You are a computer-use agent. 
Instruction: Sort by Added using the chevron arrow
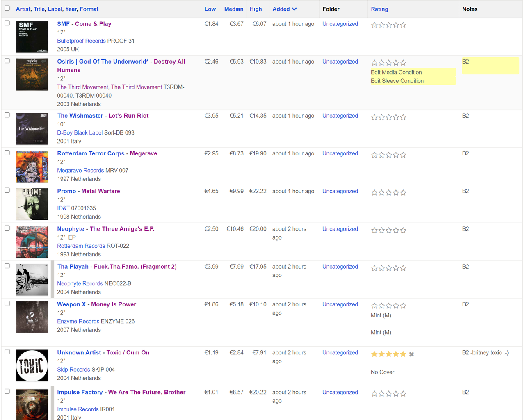[x=294, y=9]
